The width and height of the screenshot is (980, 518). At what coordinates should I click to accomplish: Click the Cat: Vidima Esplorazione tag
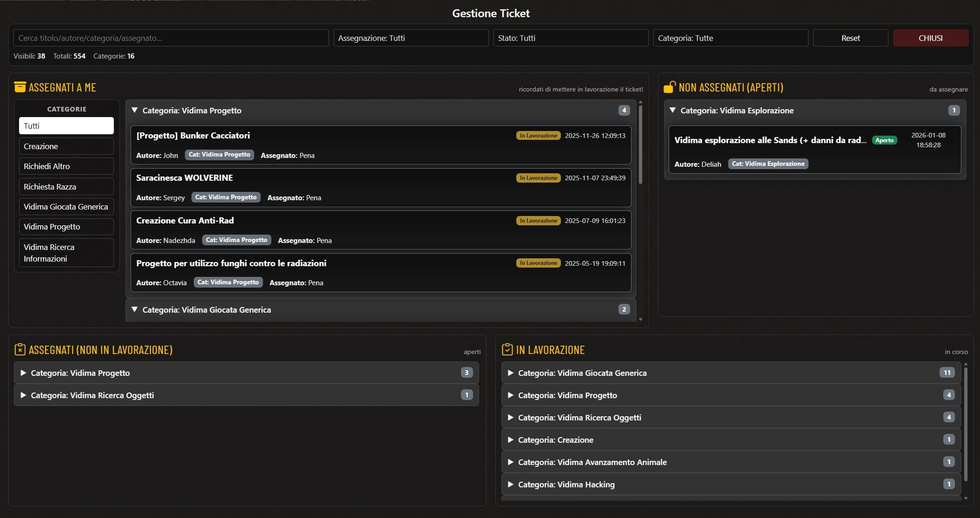click(768, 164)
